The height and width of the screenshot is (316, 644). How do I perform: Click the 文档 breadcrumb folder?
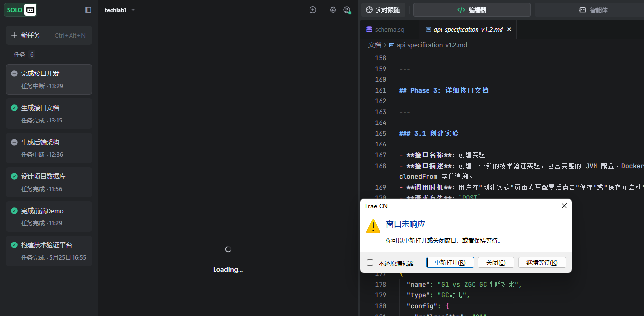pos(375,45)
